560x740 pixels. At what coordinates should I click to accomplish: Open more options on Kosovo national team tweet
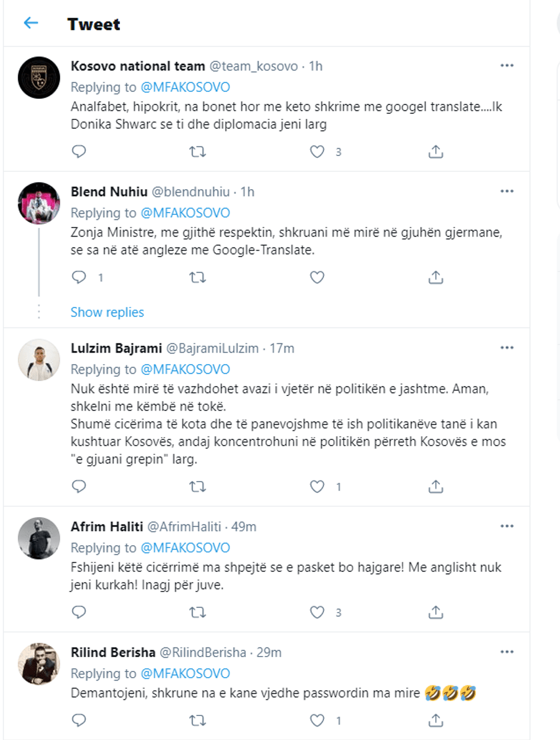point(507,66)
